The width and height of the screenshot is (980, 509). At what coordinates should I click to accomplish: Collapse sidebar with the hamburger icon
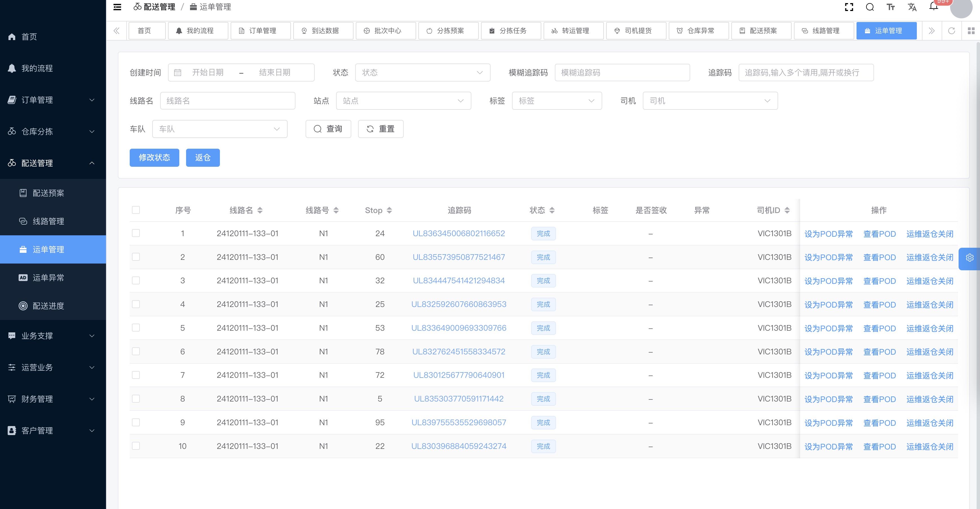(x=118, y=7)
